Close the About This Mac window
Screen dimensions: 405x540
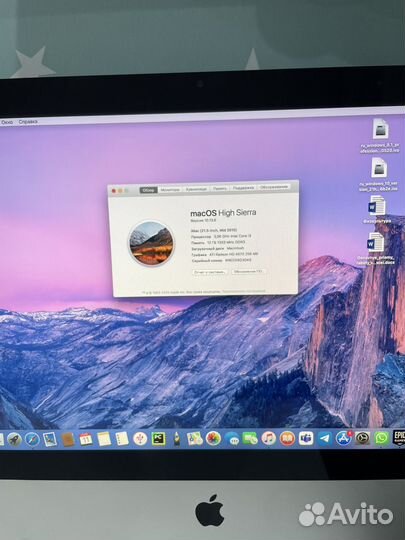pyautogui.click(x=114, y=191)
